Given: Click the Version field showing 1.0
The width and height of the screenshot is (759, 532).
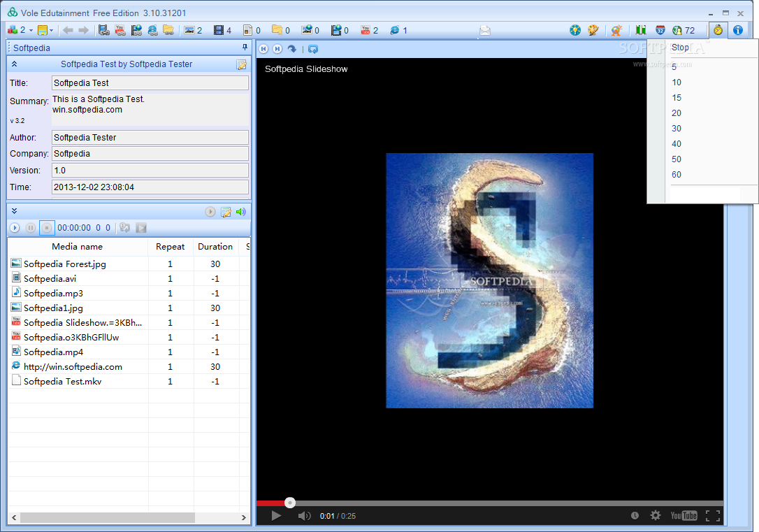Looking at the screenshot, I should click(150, 171).
